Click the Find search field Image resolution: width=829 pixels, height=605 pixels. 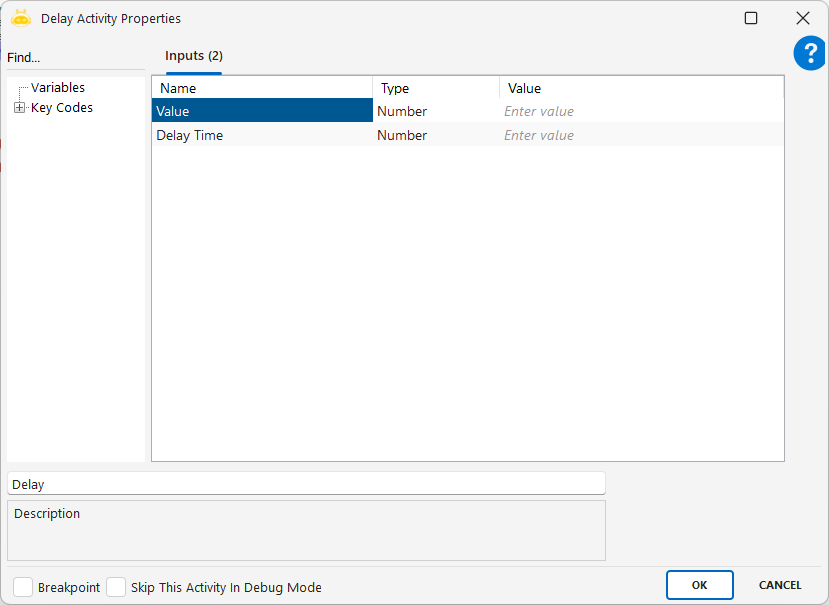click(x=75, y=58)
